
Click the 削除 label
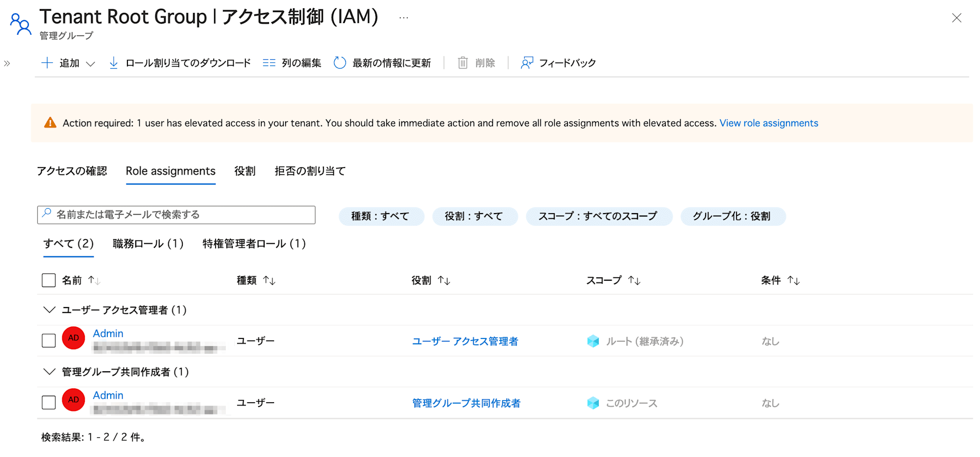pos(485,63)
